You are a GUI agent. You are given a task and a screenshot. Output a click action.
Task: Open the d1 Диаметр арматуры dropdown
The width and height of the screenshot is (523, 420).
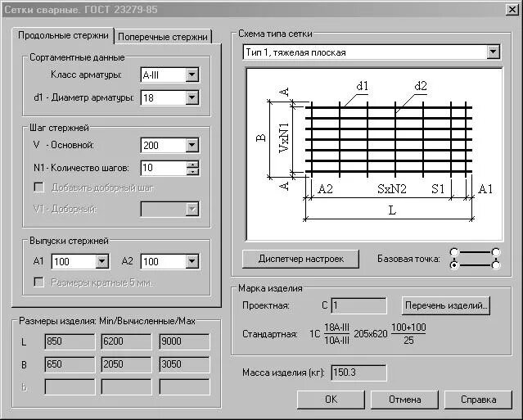click(x=192, y=97)
